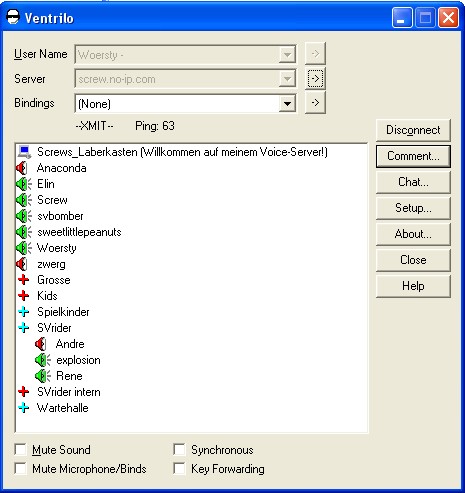Click the server computer icon for Screws_Laberkasten

[24, 152]
